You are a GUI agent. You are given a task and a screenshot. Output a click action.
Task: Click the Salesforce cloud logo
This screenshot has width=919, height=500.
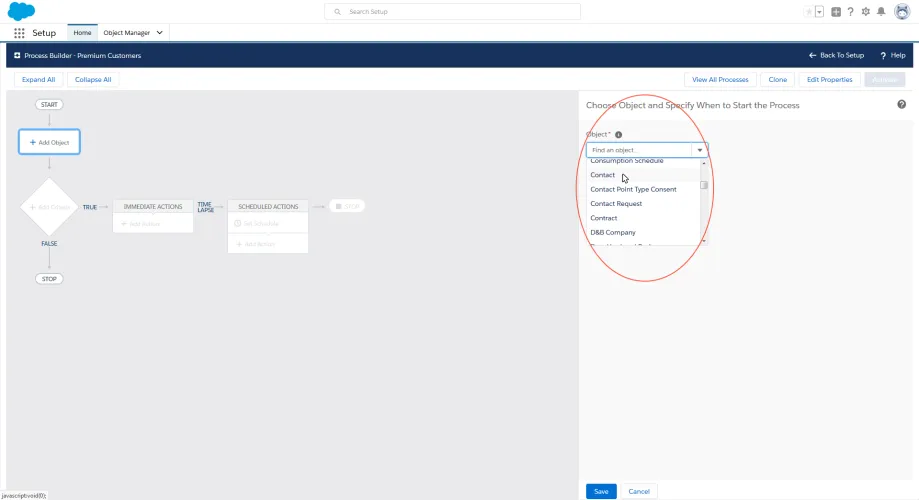21,11
